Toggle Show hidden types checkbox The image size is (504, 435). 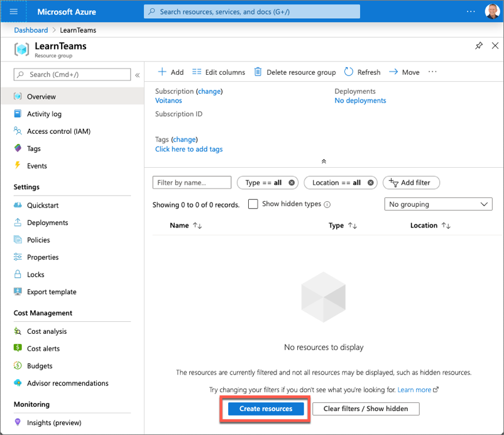pyautogui.click(x=253, y=204)
